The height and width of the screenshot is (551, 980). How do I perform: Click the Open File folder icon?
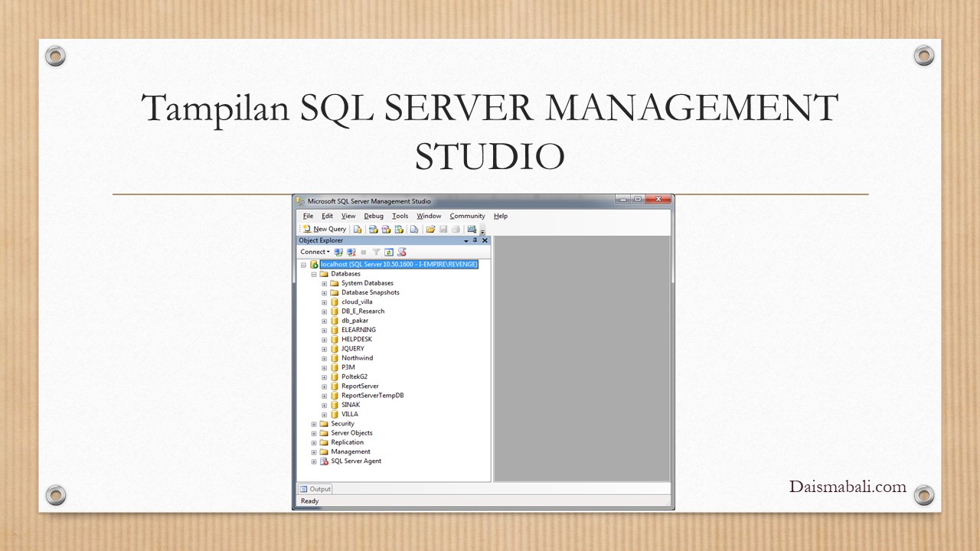coord(430,229)
